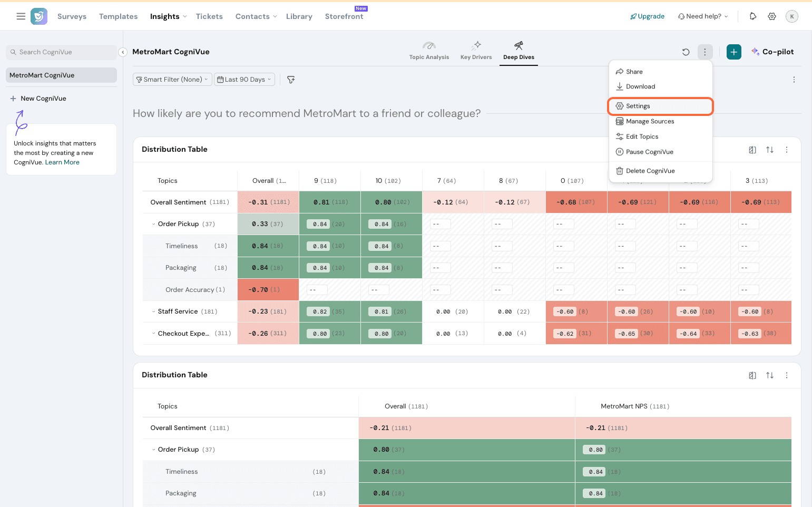Open the Smart Filter dropdown

tap(172, 80)
